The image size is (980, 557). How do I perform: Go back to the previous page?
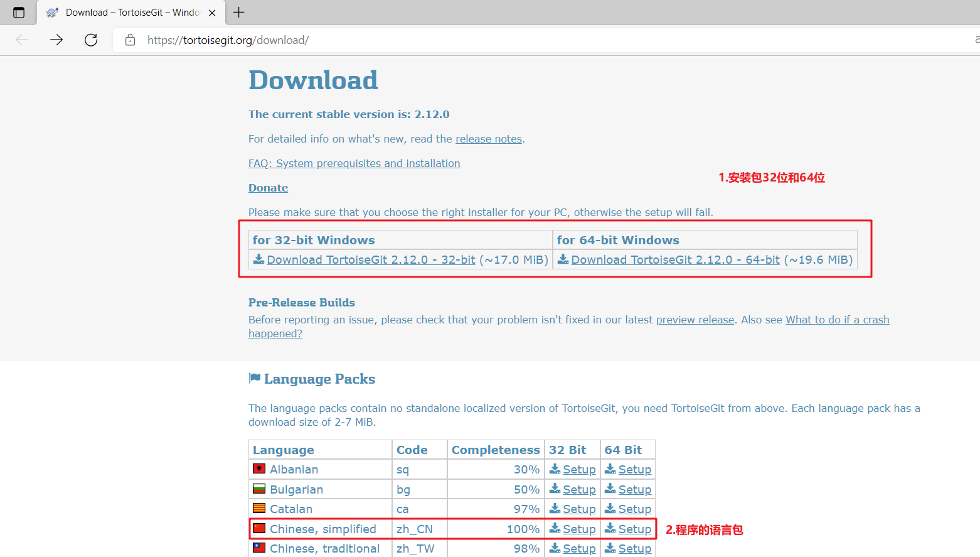[22, 40]
